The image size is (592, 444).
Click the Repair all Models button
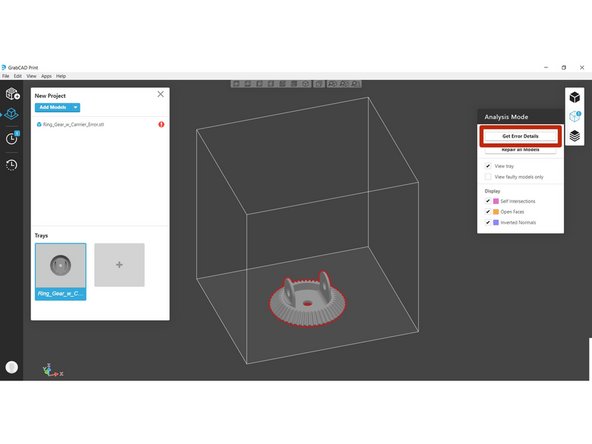coord(520,150)
